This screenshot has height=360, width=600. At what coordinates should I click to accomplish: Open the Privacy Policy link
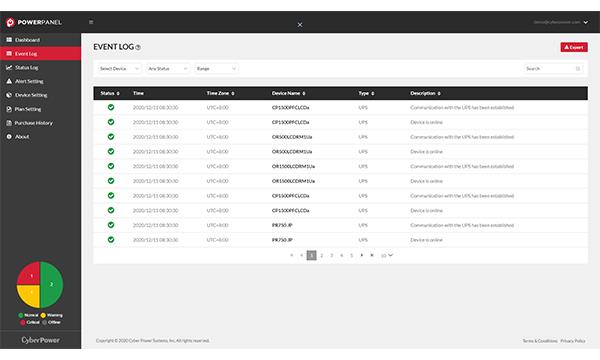573,341
